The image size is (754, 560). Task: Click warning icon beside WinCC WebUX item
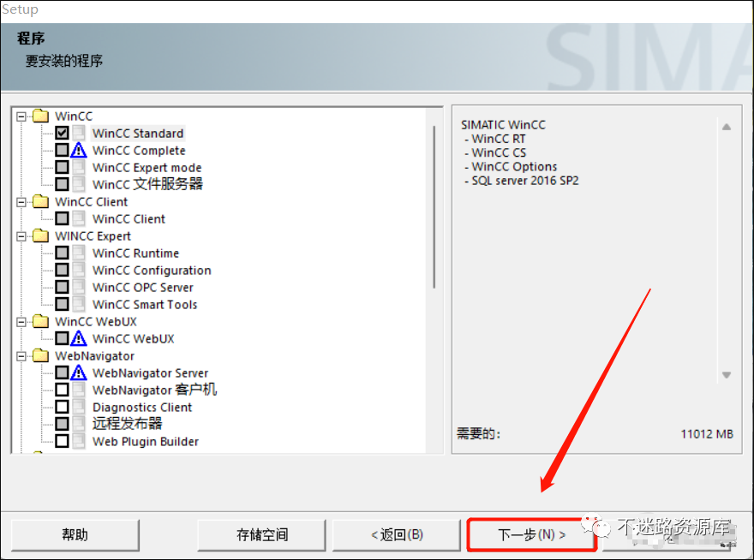78,338
